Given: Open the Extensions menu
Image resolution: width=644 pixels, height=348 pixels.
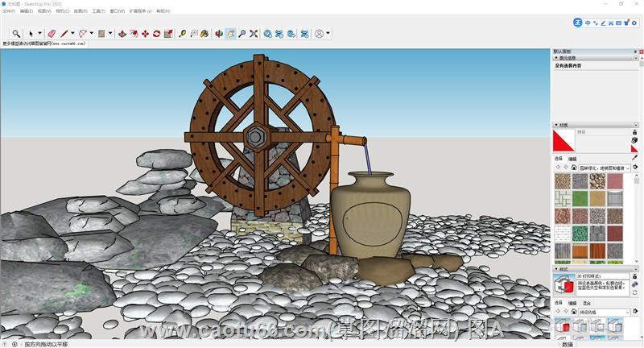Looking at the screenshot, I should coord(140,11).
